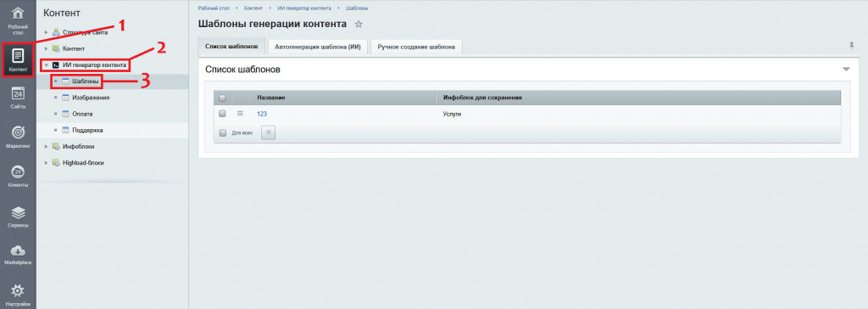Screen dimensions: 868x309
Task: Open template link 123
Action: tap(262, 114)
